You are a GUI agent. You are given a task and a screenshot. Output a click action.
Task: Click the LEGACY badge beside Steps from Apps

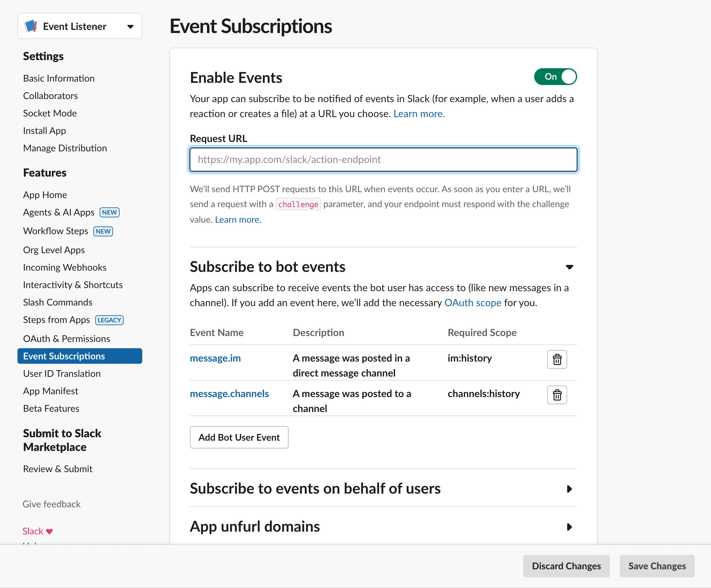click(109, 320)
